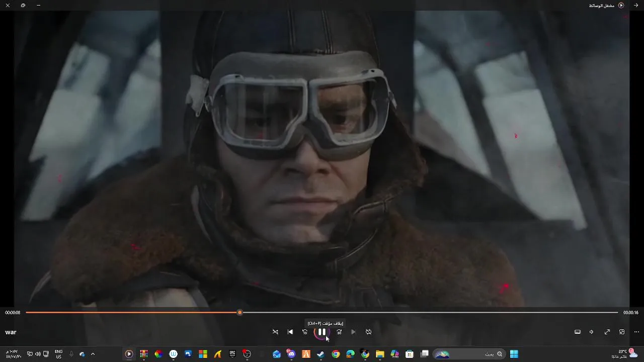644x362 pixels.
Task: Open the four-color Microsoft tiles app
Action: (x=203, y=354)
